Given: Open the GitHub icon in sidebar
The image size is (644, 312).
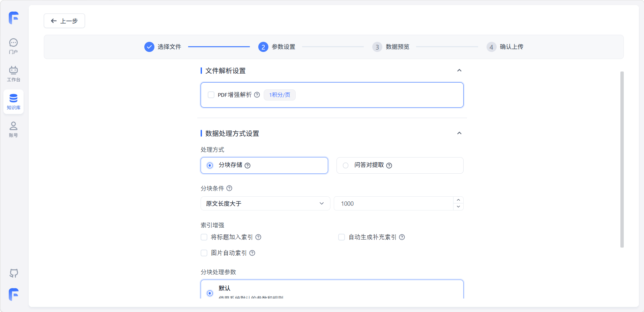Looking at the screenshot, I should coord(13,273).
